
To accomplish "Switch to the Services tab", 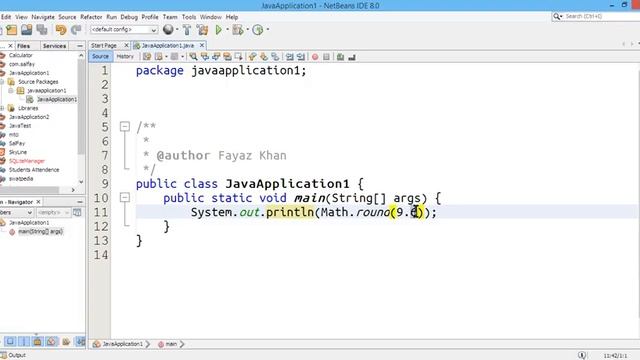I will pyautogui.click(x=54, y=46).
